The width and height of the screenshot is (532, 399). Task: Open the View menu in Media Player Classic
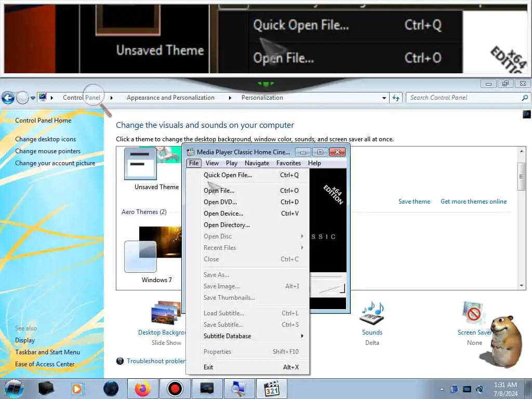pyautogui.click(x=212, y=163)
